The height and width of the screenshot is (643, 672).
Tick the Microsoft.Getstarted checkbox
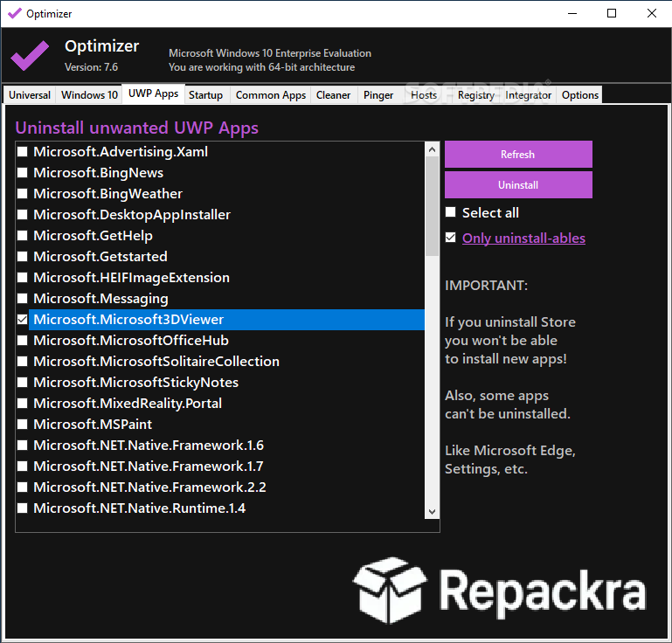(23, 256)
